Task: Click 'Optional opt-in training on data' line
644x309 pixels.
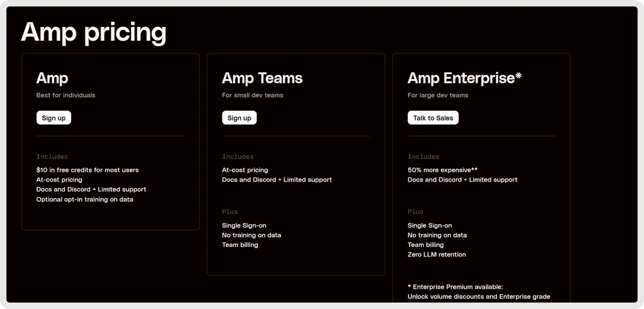Action: tap(85, 199)
